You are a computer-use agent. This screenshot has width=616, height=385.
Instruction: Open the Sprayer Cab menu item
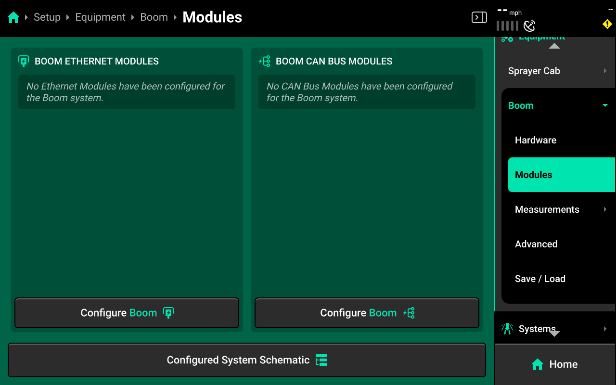pyautogui.click(x=555, y=71)
